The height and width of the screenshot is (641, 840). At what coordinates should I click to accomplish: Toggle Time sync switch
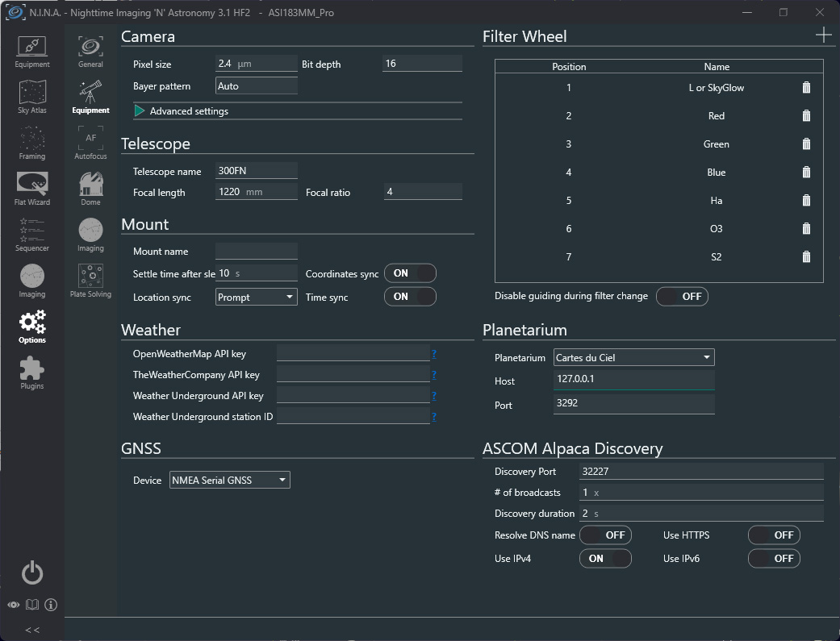point(411,297)
